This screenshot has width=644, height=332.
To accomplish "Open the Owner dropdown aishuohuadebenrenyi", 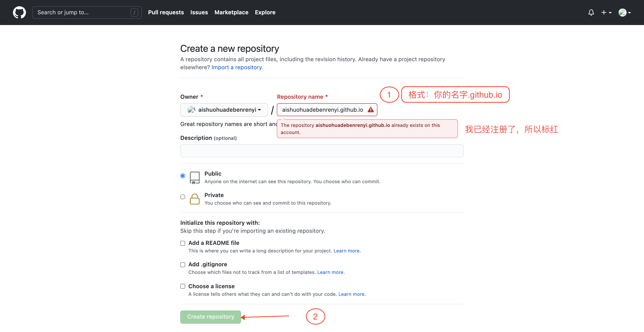I will click(x=224, y=110).
